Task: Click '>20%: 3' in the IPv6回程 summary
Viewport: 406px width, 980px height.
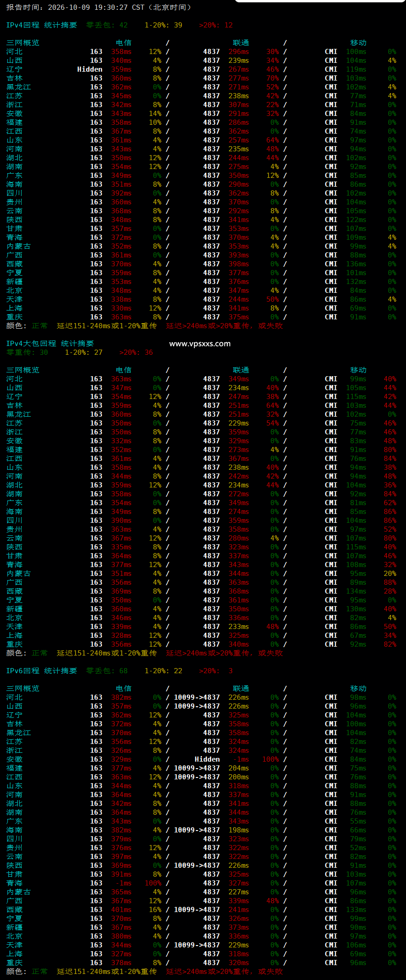Action: click(216, 671)
